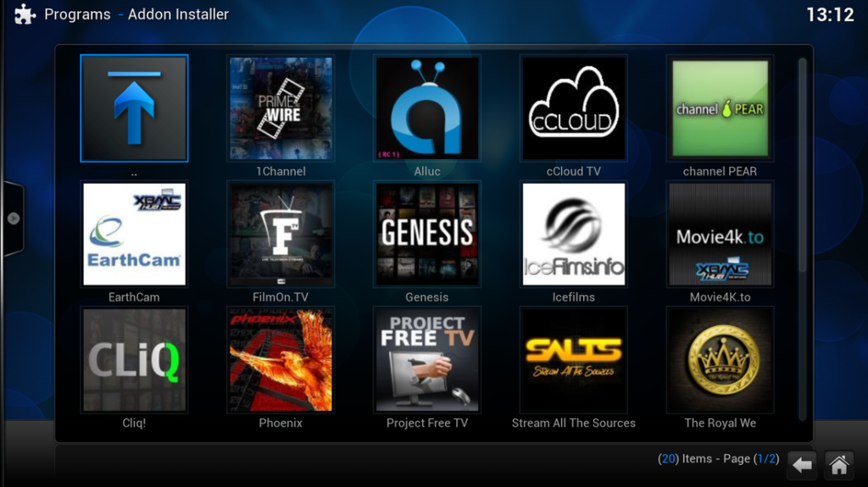Click the 'Icefilms' label
Screen dimensions: 868x487
tap(574, 297)
